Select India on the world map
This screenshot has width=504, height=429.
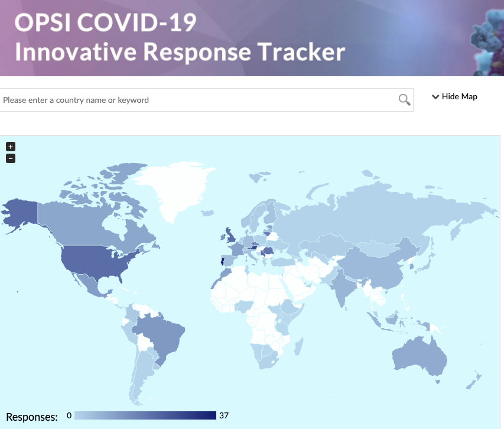point(342,288)
